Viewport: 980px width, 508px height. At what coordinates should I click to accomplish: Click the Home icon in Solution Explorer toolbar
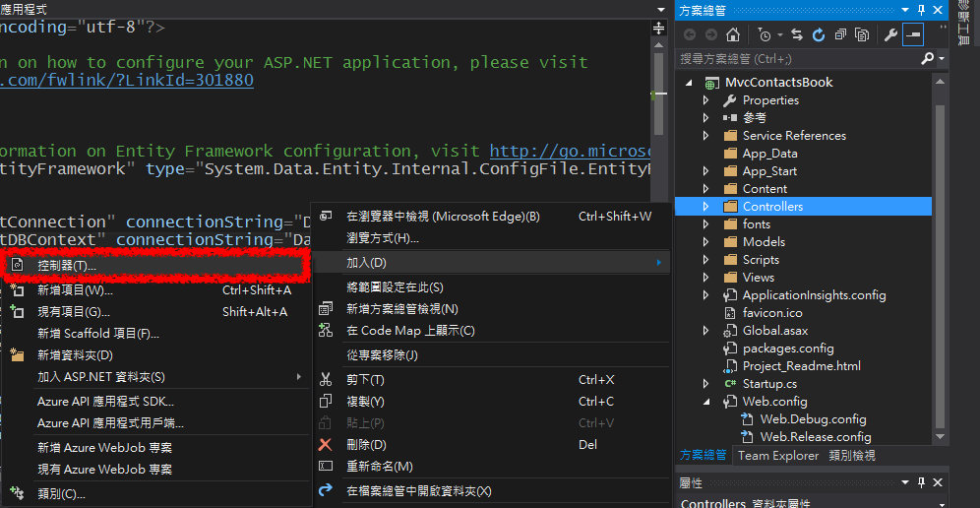(x=731, y=34)
